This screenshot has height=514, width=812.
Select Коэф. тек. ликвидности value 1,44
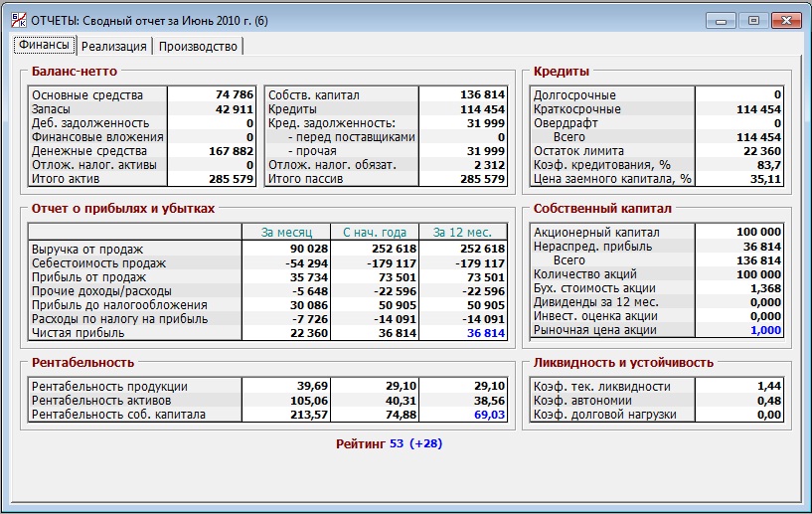(768, 387)
